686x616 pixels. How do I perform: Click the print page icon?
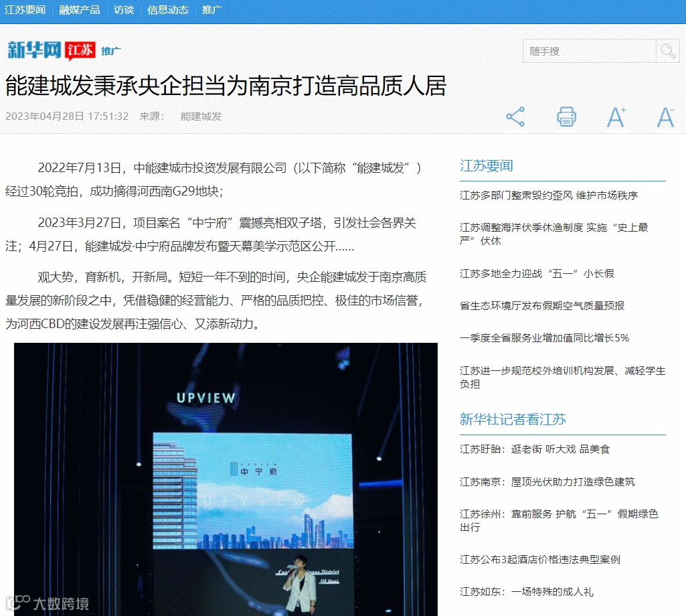tap(566, 117)
